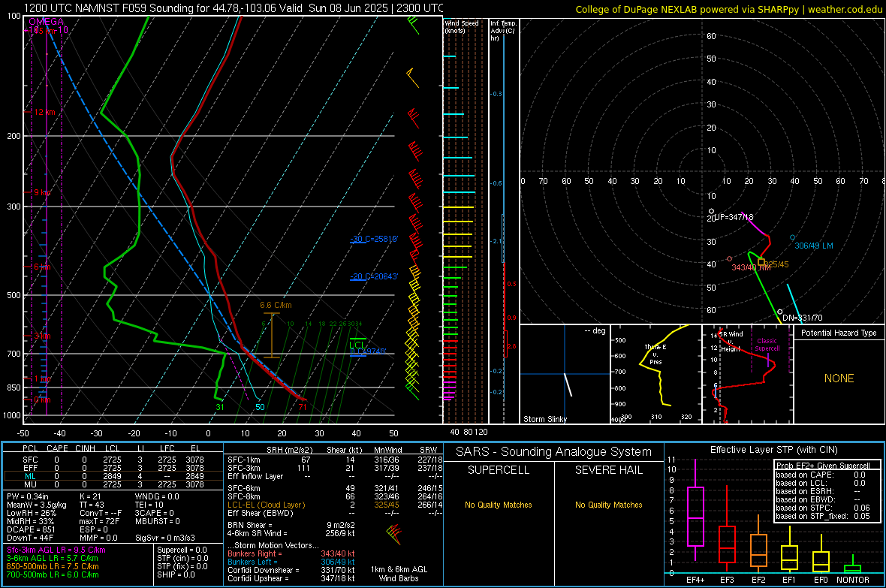Image resolution: width=886 pixels, height=588 pixels.
Task: Click the 12 km height marker
Action: [x=44, y=112]
